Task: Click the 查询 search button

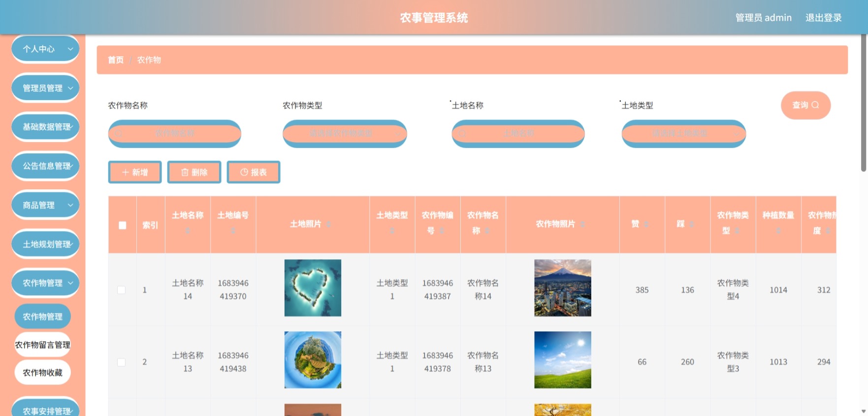Action: 805,105
